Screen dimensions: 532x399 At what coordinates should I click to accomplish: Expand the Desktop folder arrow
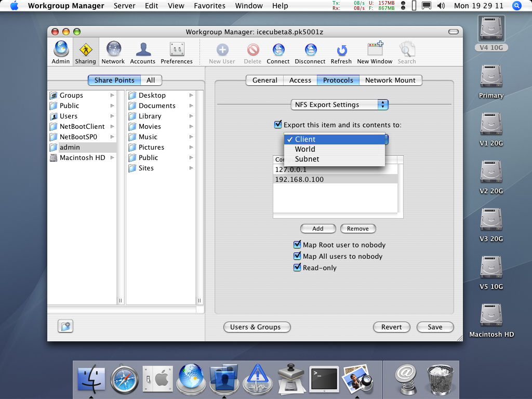191,96
